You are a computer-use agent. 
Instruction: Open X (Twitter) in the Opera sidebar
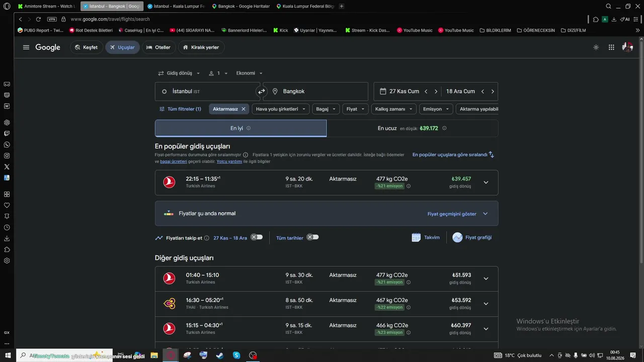(x=7, y=167)
